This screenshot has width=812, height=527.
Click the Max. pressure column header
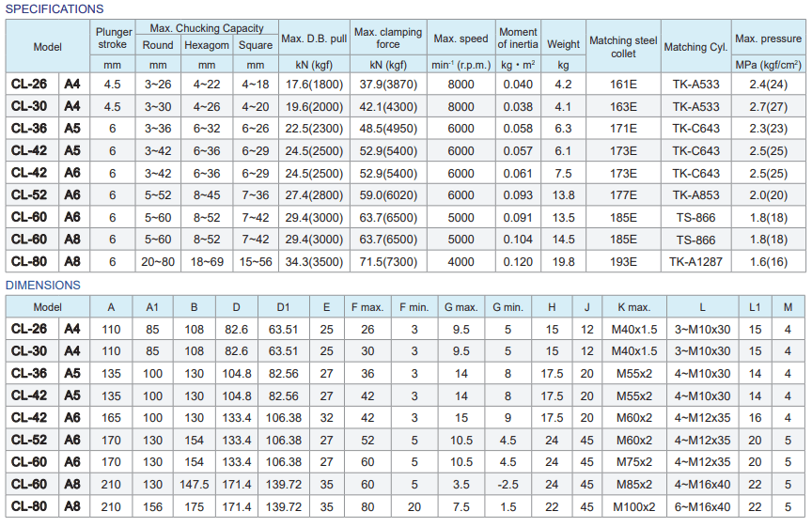[x=769, y=39]
